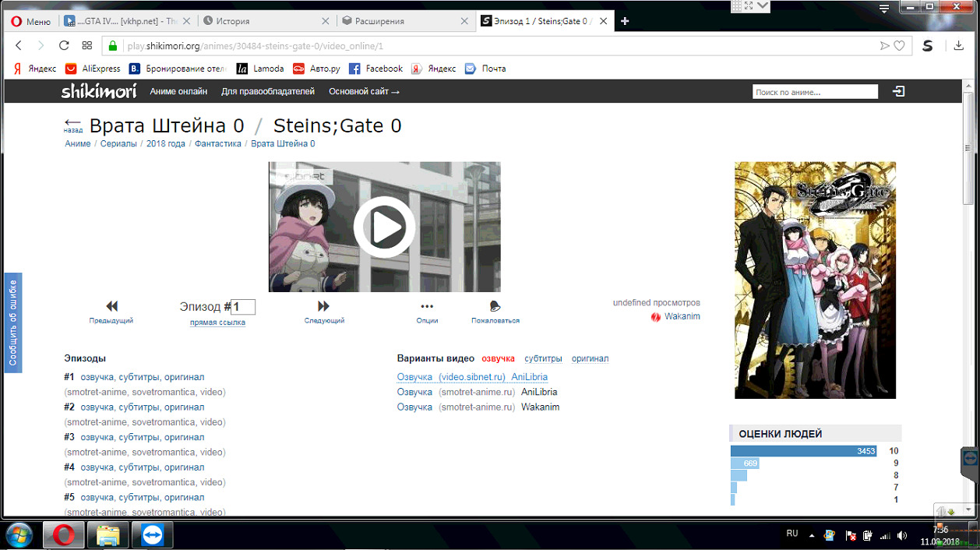Open the прямая ссылка direct link
980x550 pixels.
pos(217,322)
